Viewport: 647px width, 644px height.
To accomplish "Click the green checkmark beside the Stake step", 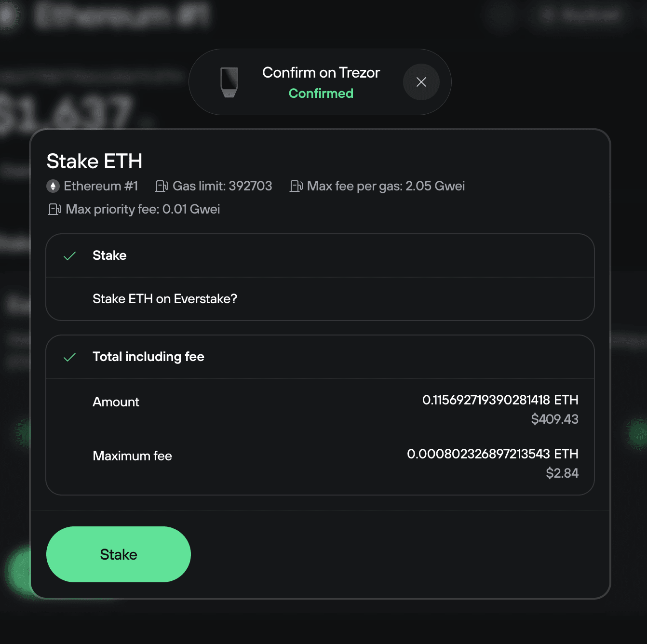I will click(x=70, y=256).
